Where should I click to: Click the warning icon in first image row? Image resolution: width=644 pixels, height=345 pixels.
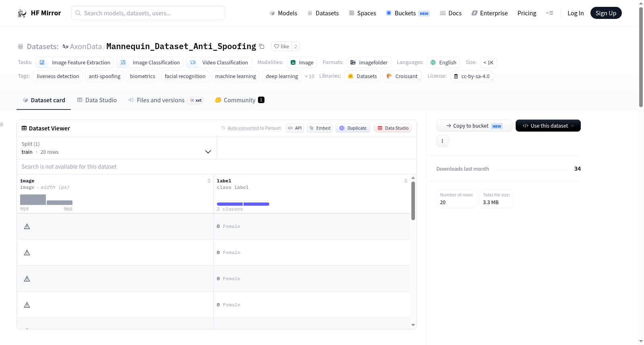27,227
